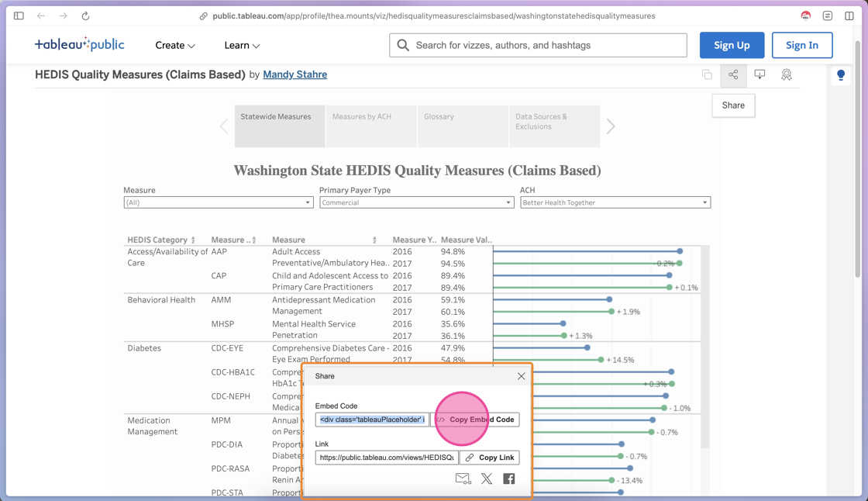The width and height of the screenshot is (868, 501).
Task: Click the MHSP 2016 blue marker
Action: (x=563, y=323)
